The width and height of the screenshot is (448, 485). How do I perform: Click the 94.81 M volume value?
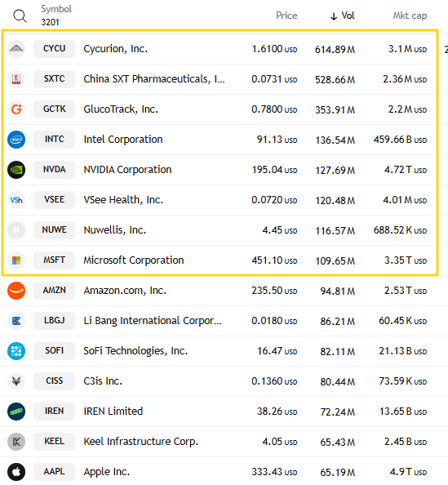pos(338,291)
